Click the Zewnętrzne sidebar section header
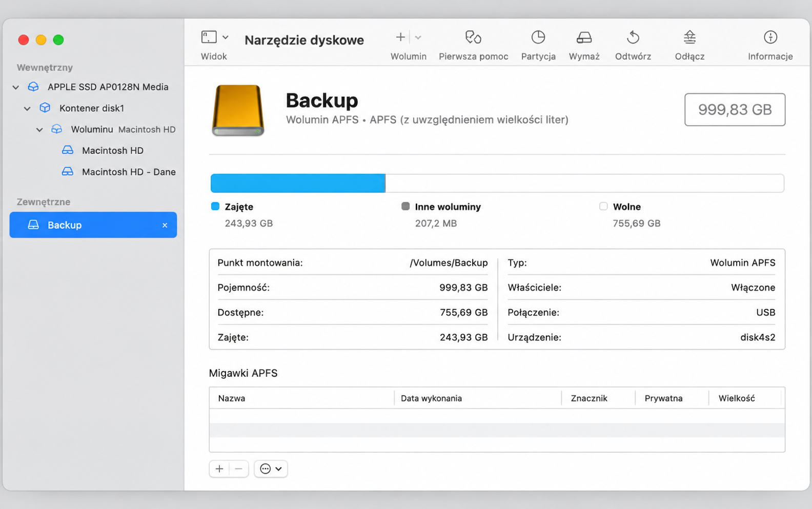The height and width of the screenshot is (509, 812). click(44, 201)
